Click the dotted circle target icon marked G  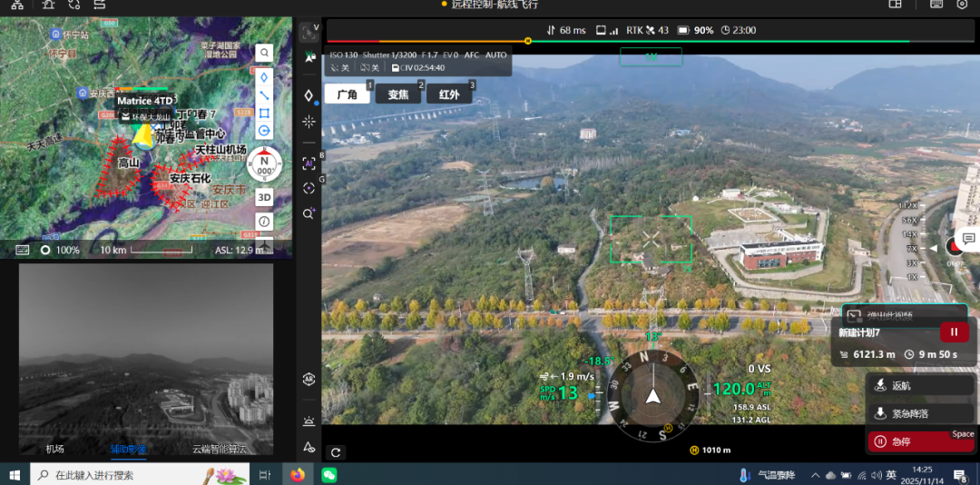coord(309,188)
